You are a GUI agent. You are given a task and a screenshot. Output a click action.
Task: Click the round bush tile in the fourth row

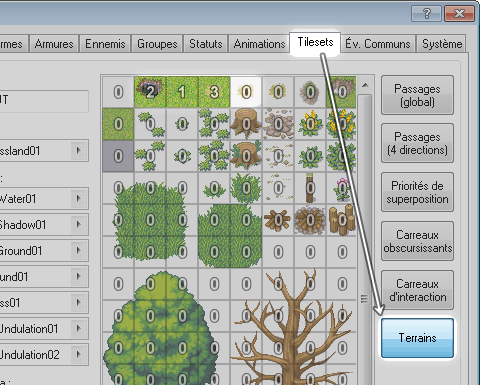(x=246, y=188)
